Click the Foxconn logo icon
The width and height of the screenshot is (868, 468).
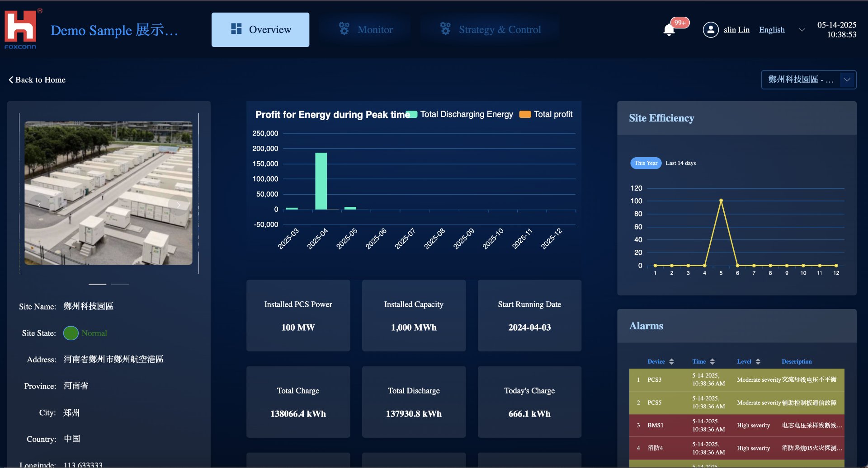(x=21, y=28)
